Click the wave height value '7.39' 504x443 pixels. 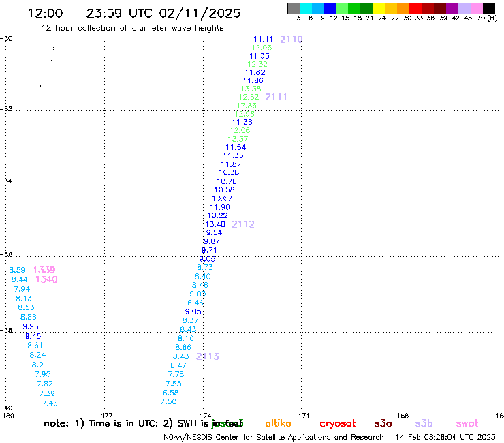pos(47,393)
